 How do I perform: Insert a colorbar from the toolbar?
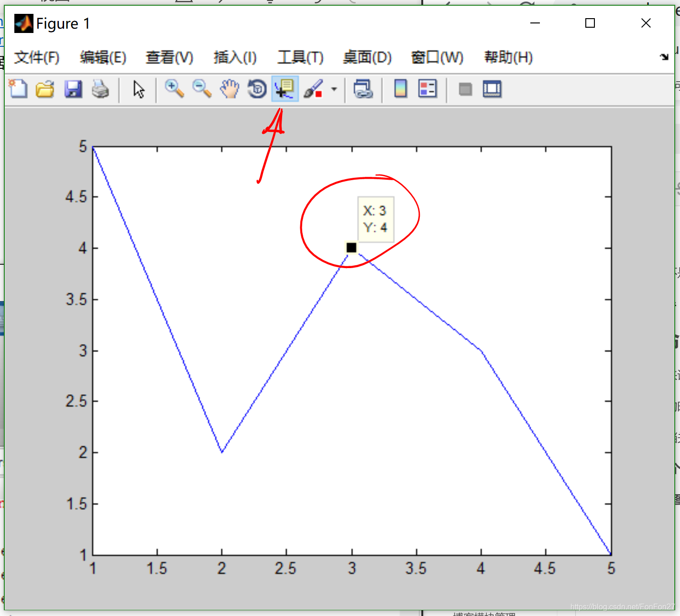click(x=400, y=89)
